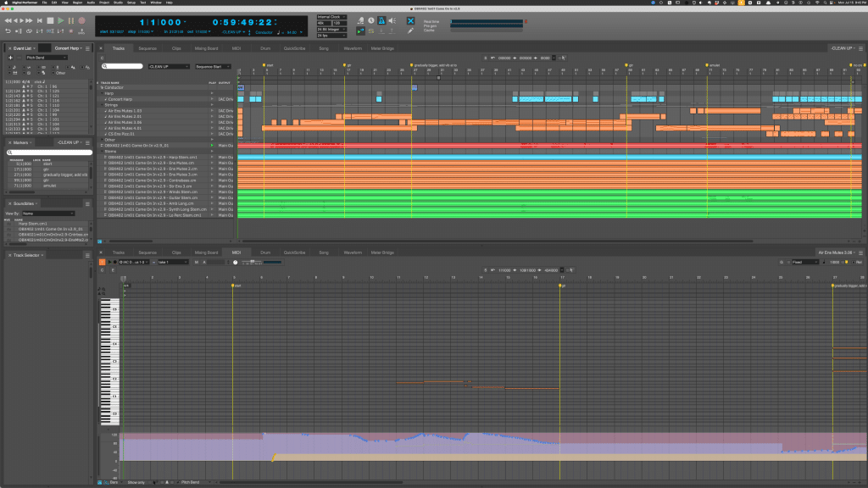Toggle play-enable for OBX402 1m01 Come On In v2.9_01
The height and width of the screenshot is (488, 868).
[213, 146]
